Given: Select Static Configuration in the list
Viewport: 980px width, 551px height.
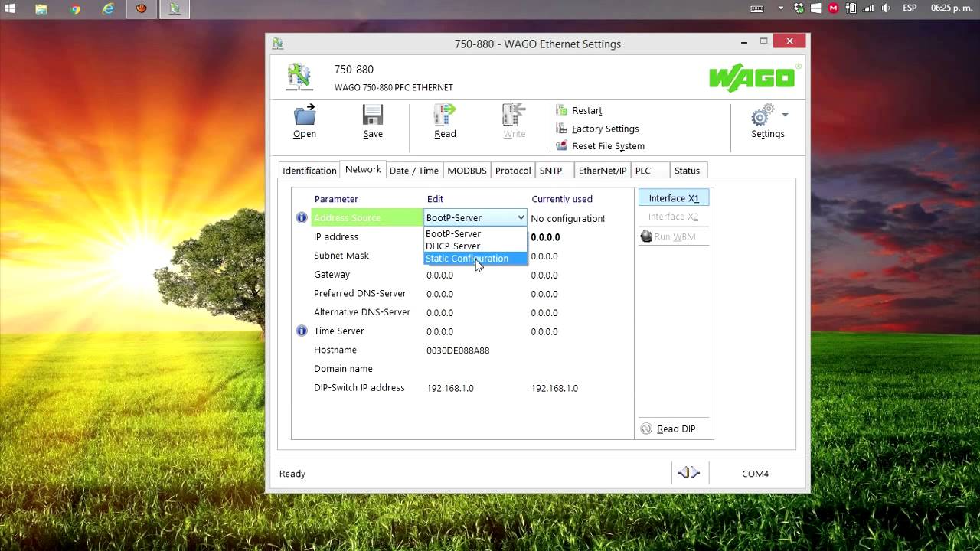Looking at the screenshot, I should [475, 259].
